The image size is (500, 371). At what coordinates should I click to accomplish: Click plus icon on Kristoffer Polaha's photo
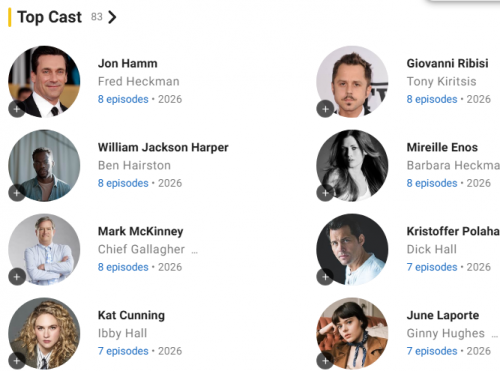tap(325, 277)
